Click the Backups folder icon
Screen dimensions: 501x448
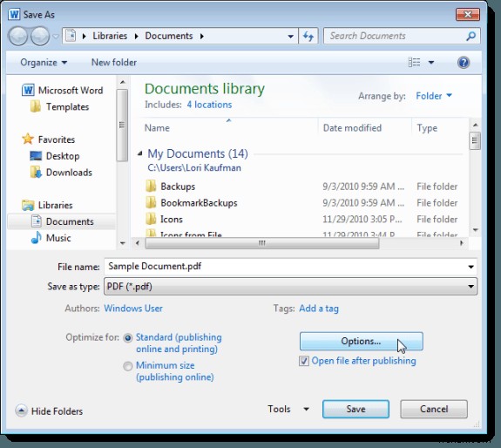tap(151, 187)
